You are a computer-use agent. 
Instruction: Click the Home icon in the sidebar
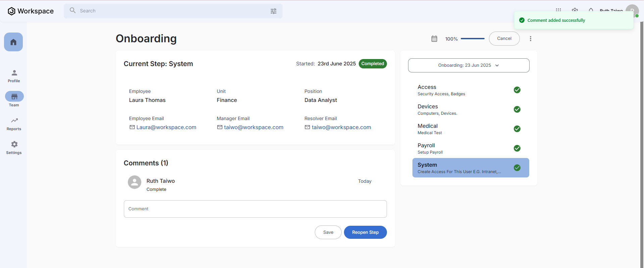13,42
